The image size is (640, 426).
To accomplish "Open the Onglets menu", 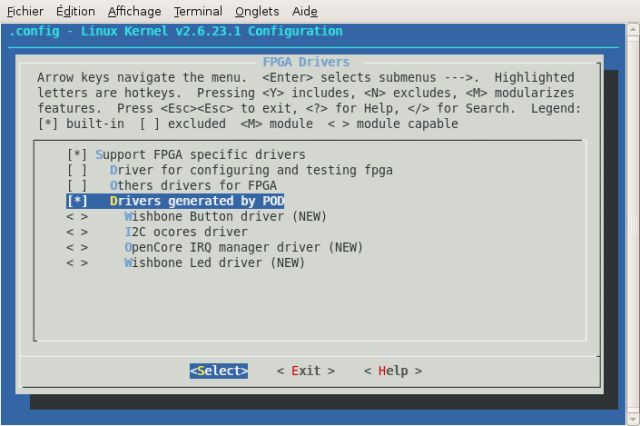I will coord(257,11).
